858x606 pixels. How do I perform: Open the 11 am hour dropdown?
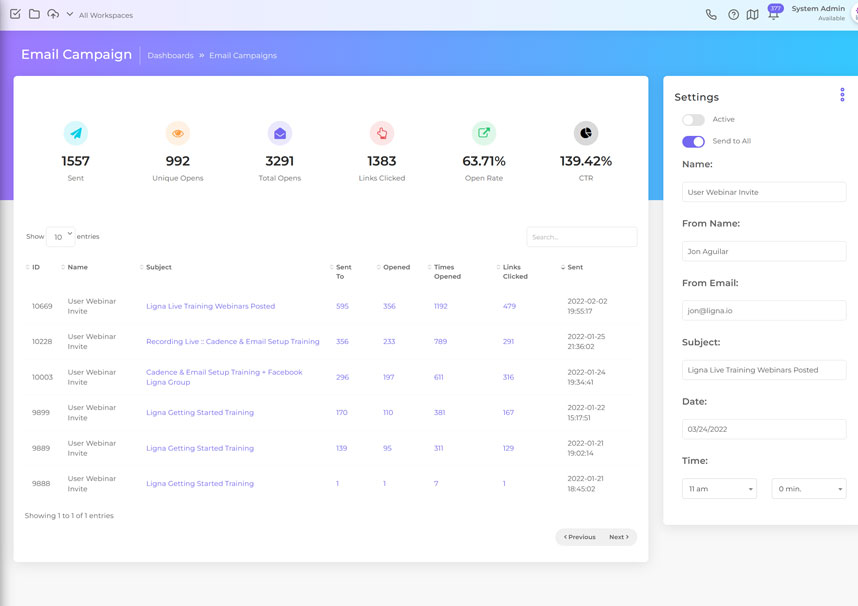[x=719, y=489]
